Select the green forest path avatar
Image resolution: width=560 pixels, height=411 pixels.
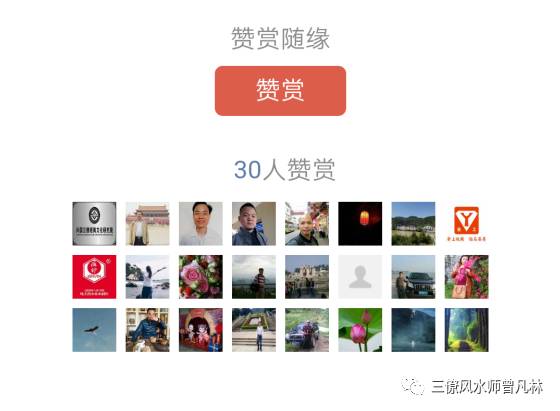pos(466,330)
